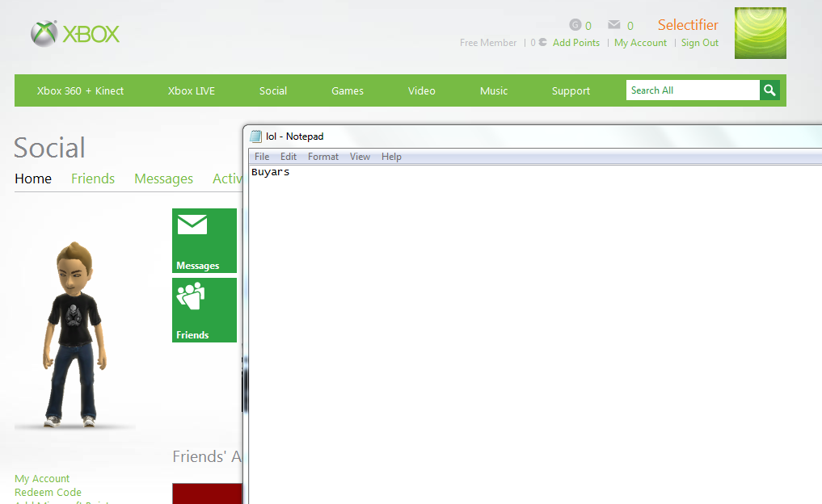Open Xbox 360 + Kinect nav item

80,90
